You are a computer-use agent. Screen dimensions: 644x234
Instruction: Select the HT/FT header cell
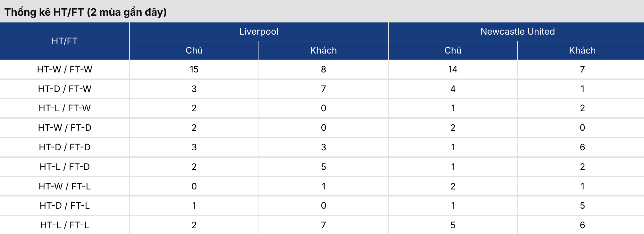point(64,41)
